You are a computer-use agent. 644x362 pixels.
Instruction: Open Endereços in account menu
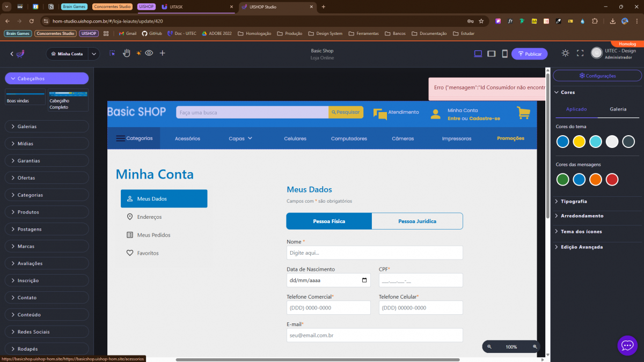point(149,217)
